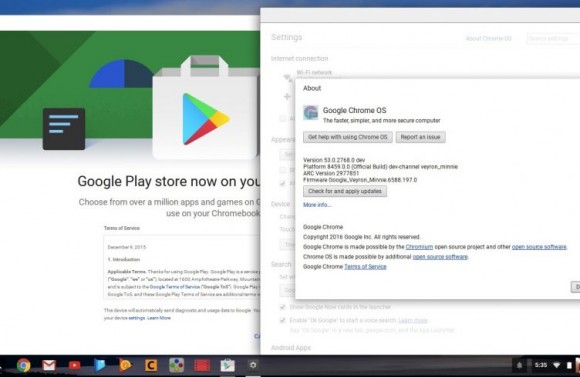The image size is (580, 377).
Task: Open open source software link after 'other'
Action: pos(539,247)
